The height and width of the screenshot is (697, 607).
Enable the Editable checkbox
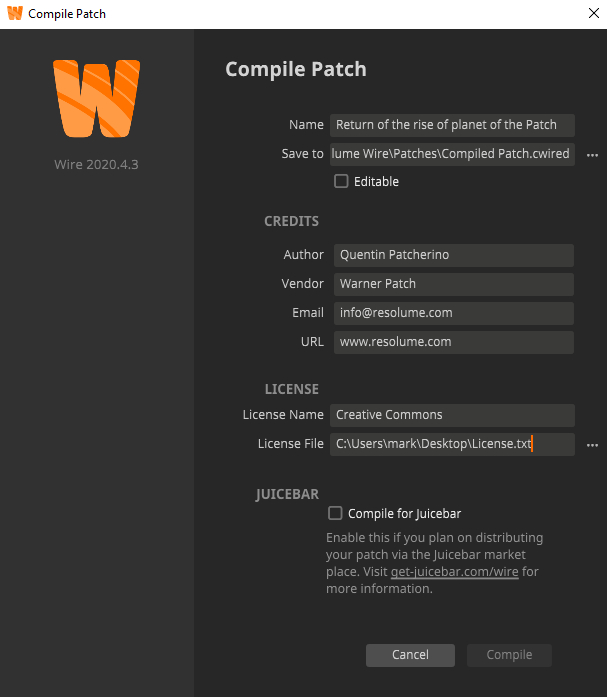pos(341,181)
